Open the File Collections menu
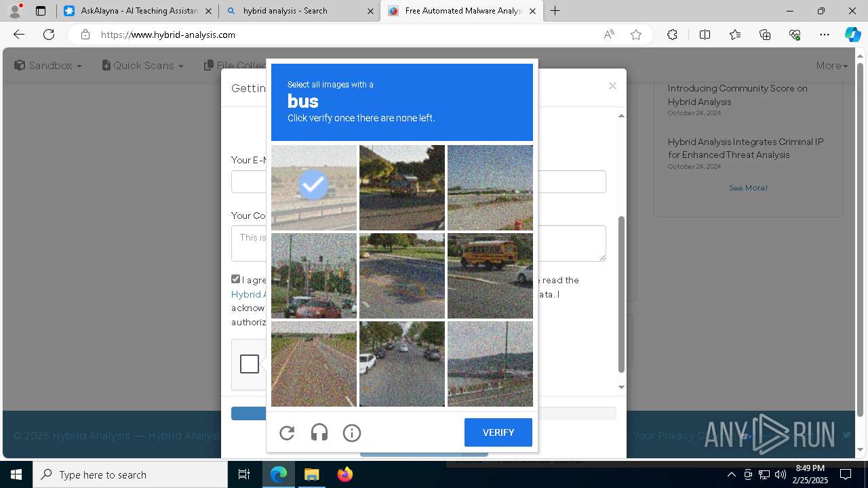 (235, 66)
